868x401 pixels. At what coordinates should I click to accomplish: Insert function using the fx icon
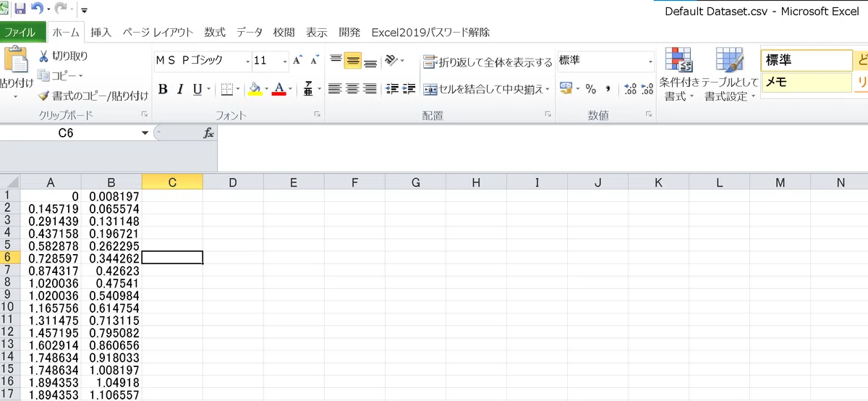(209, 133)
